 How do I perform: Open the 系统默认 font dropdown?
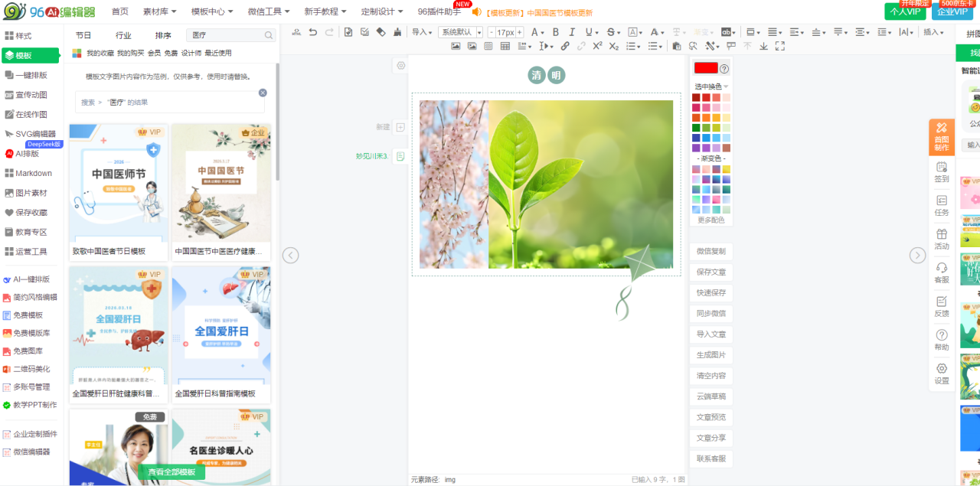(459, 32)
